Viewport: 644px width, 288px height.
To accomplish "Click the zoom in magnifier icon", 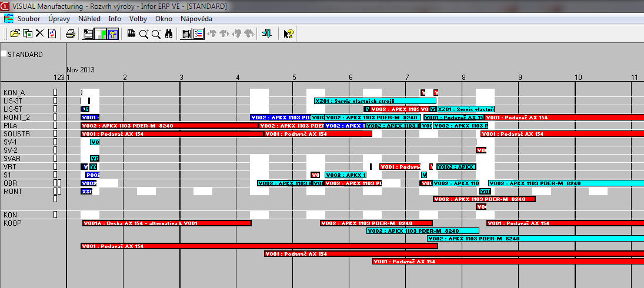I will coord(144,34).
